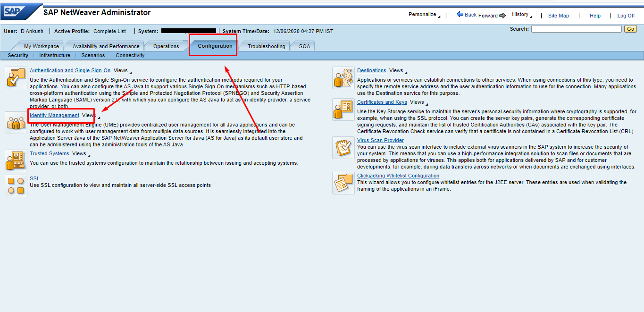Viewport: 644px width, 312px height.
Task: Expand Views next to Authentication and Single Sign-On
Action: click(x=123, y=71)
